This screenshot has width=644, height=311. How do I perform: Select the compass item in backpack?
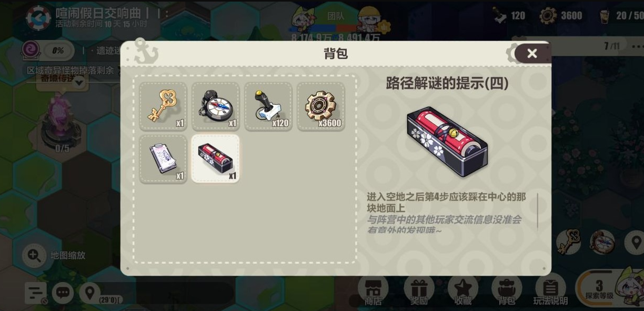point(216,106)
